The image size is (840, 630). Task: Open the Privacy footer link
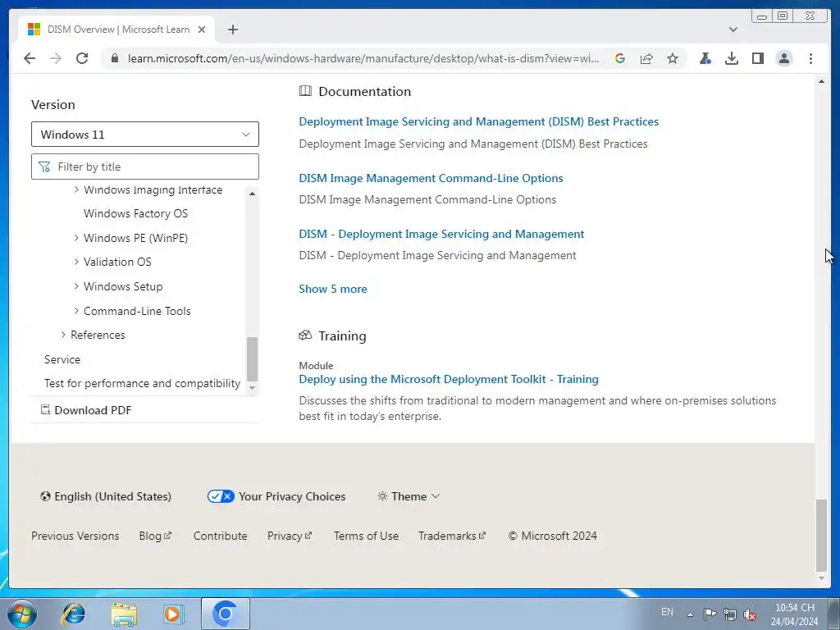coord(290,536)
